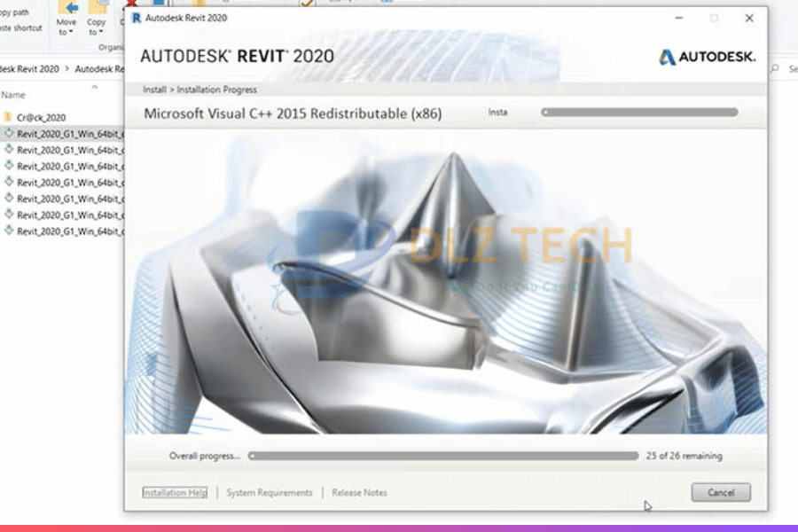Minimize the Autodesk Revit 2020 installer window
The image size is (798, 532).
[x=677, y=18]
